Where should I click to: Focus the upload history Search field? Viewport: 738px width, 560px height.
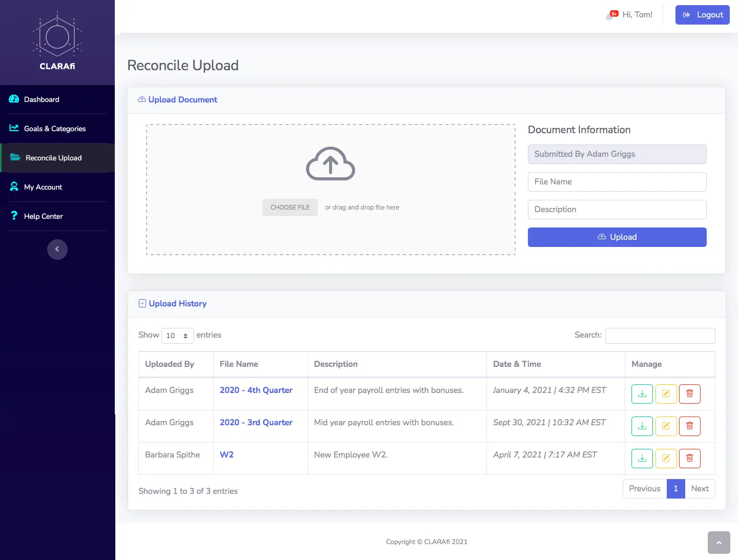(660, 336)
